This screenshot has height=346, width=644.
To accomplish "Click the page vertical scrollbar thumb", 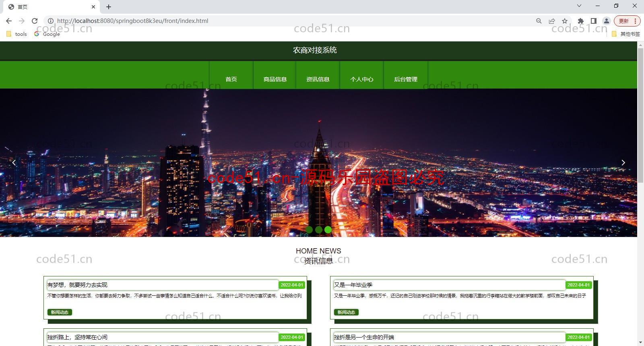I will pyautogui.click(x=640, y=115).
